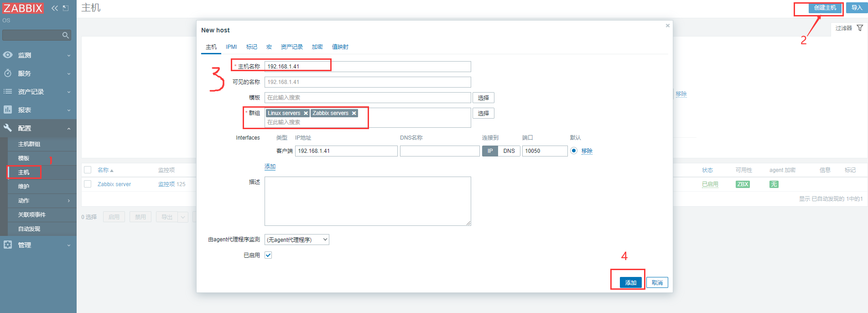Image resolution: width=868 pixels, height=313 pixels.
Task: Click the interface IP地址 field
Action: point(346,151)
